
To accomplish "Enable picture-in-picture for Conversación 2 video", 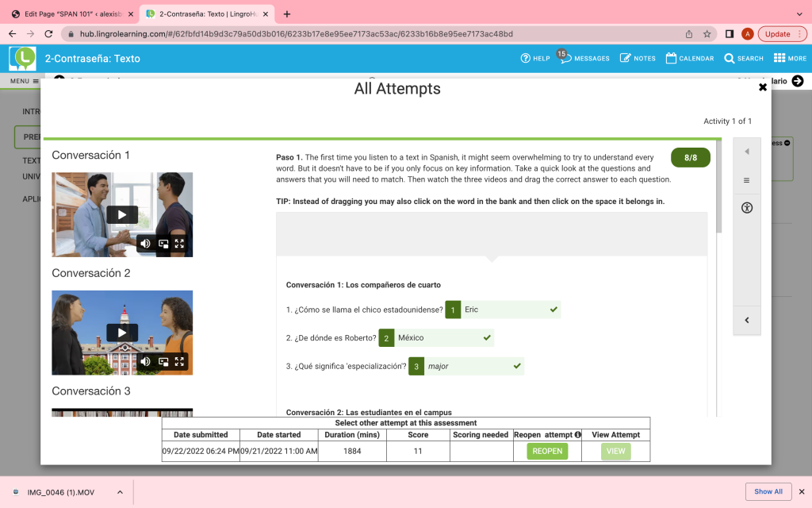I will coord(163,361).
